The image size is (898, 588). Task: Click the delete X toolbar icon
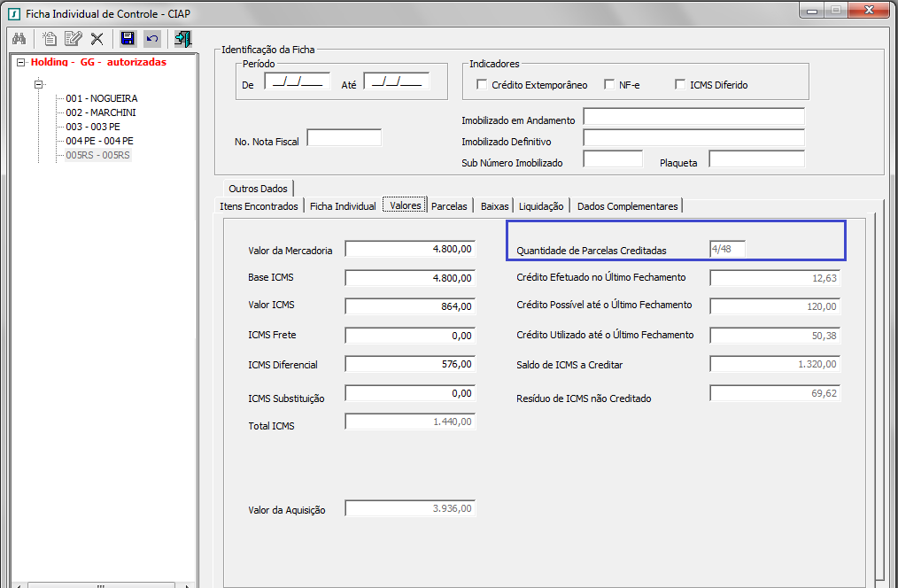pyautogui.click(x=97, y=39)
